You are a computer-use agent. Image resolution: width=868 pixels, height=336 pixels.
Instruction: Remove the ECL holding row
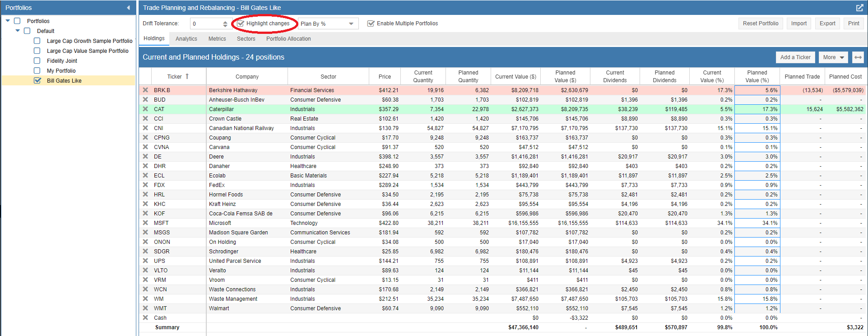click(145, 175)
